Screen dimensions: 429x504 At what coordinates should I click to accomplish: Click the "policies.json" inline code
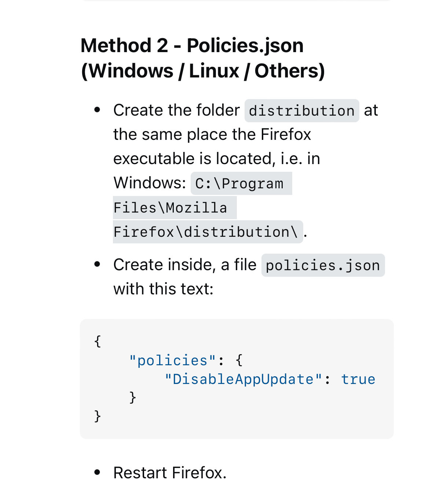pos(323,265)
